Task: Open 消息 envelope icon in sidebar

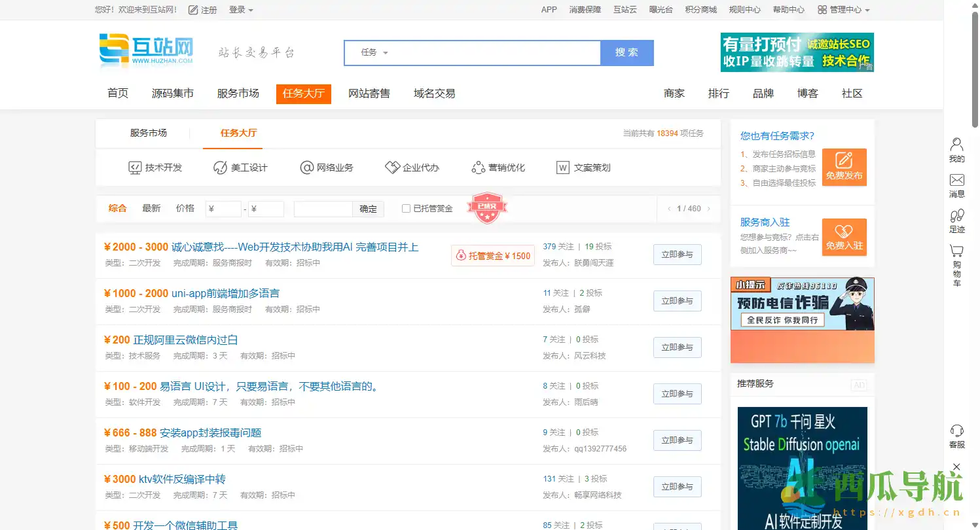Action: (956, 180)
